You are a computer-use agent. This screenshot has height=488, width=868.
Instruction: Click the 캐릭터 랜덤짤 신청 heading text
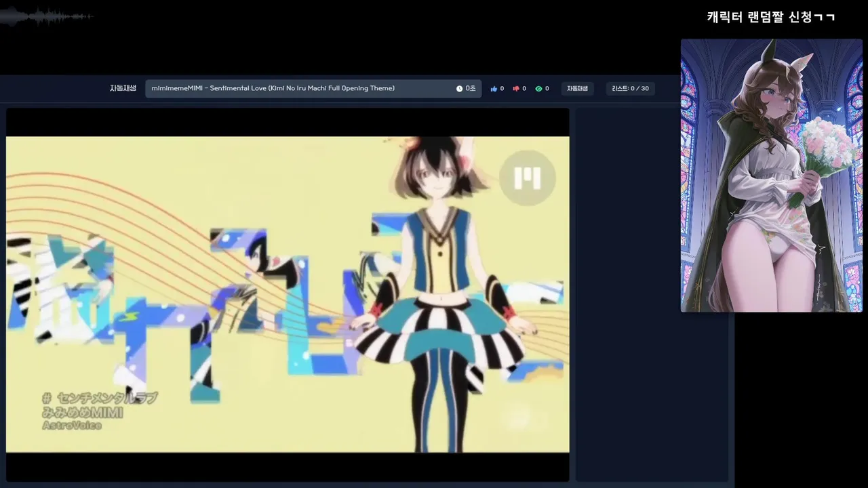[770, 17]
